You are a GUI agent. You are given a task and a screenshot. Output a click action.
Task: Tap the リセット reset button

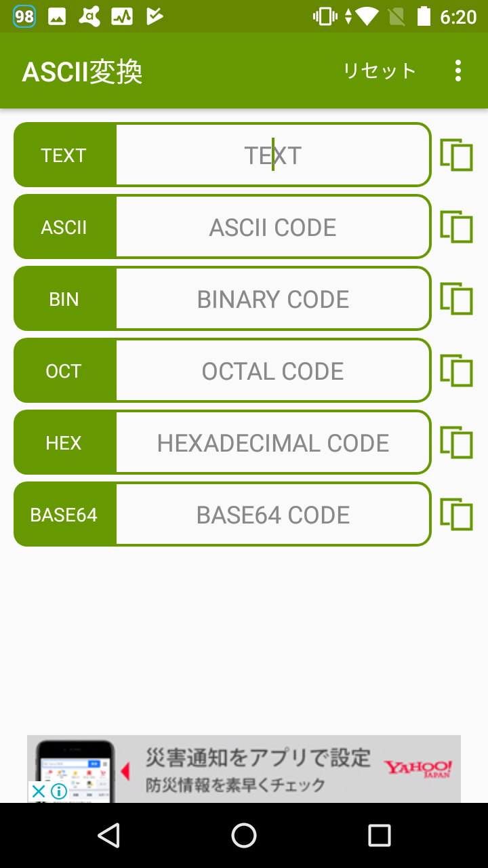[380, 71]
